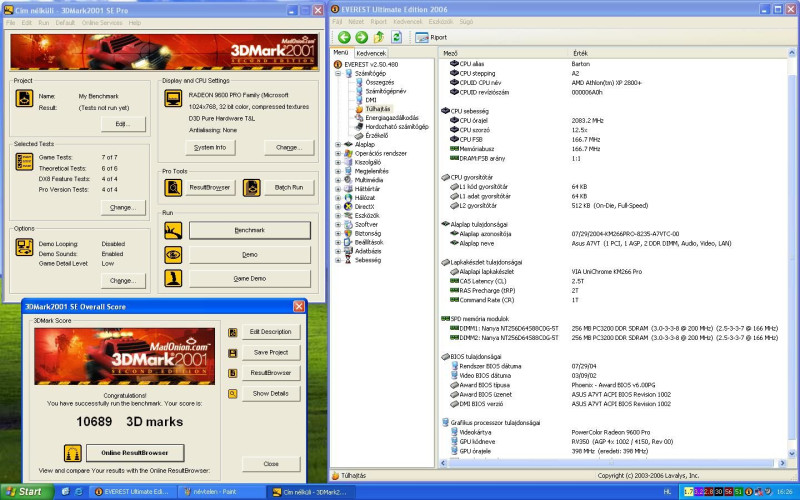Click the Game Demo button
The image size is (800, 500).
249,279
